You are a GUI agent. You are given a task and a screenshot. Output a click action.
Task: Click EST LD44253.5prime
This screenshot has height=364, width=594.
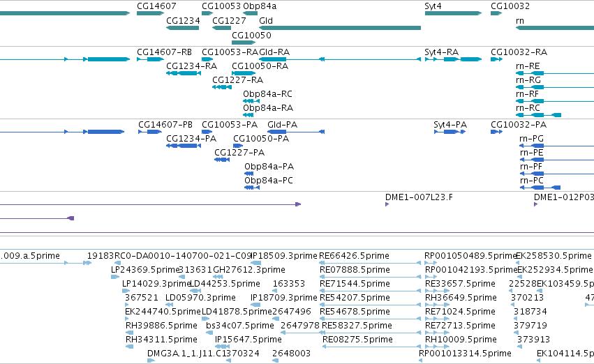pos(225,284)
